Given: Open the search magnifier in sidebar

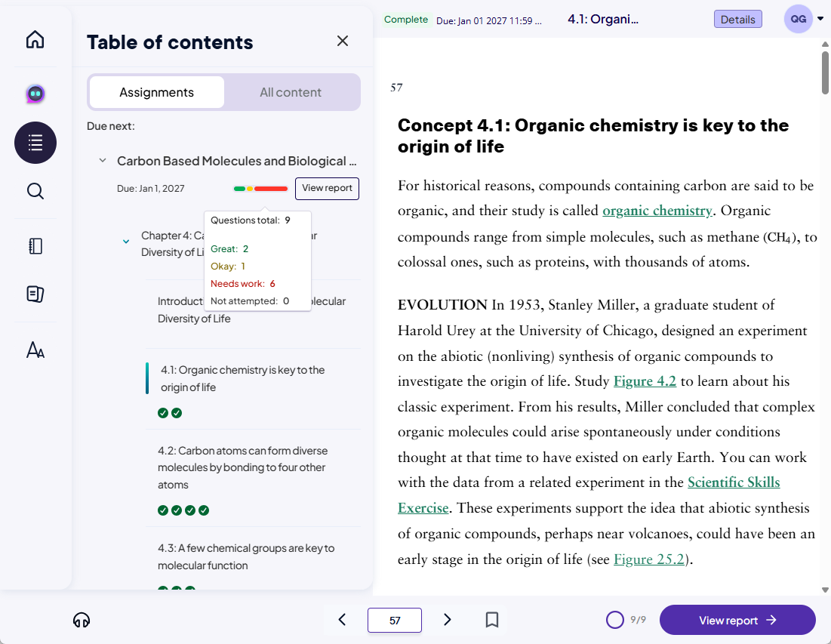Looking at the screenshot, I should 35,191.
